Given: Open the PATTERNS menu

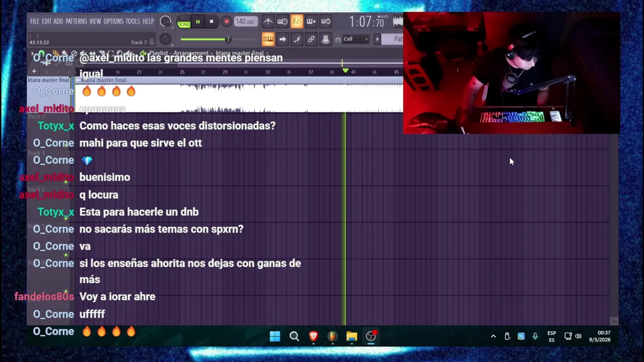Looking at the screenshot, I should [76, 21].
